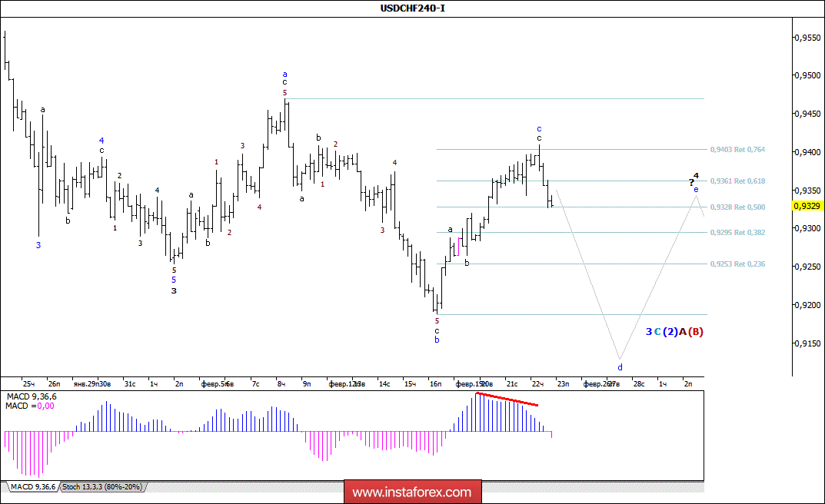Image resolution: width=825 pixels, height=504 pixels.
Task: Click the 15ч date axis label
Action: [x=410, y=384]
